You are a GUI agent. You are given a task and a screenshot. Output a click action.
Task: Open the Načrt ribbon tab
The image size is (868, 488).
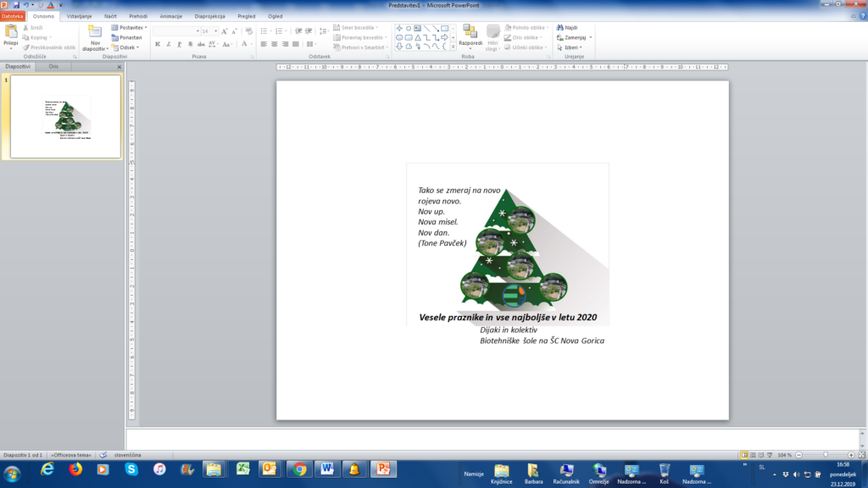[x=110, y=17]
